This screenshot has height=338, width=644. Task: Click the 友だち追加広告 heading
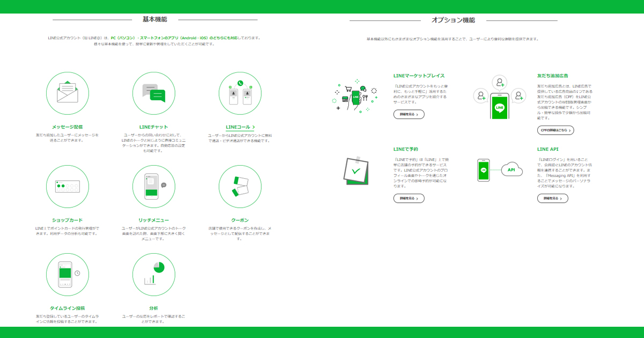(553, 76)
